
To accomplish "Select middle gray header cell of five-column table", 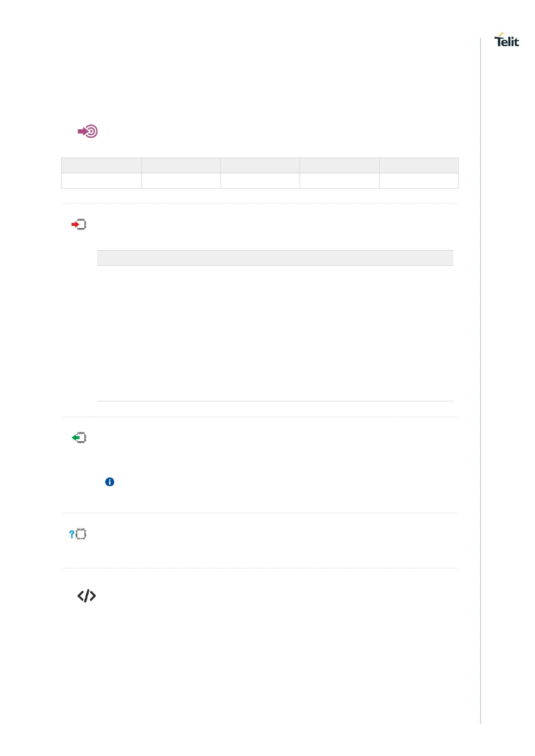I will click(260, 165).
